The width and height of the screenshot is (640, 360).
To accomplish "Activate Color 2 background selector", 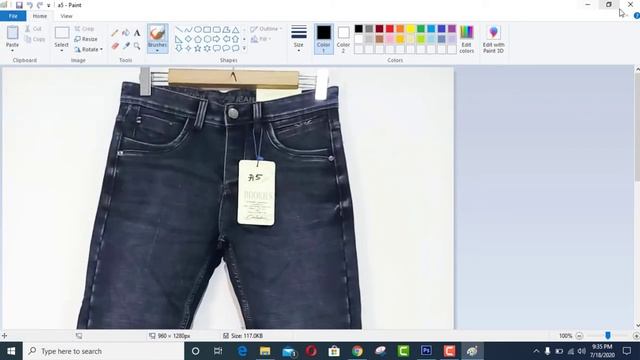I will click(343, 39).
